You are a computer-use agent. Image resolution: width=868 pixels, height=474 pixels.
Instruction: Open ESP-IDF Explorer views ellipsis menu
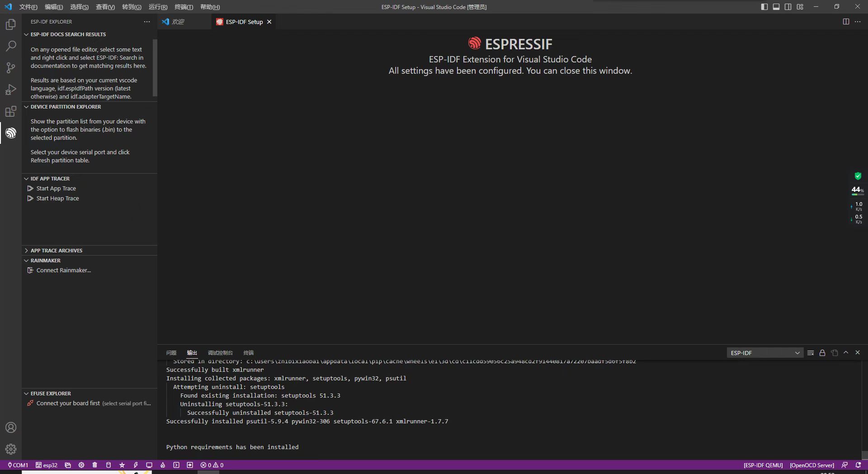click(x=147, y=22)
